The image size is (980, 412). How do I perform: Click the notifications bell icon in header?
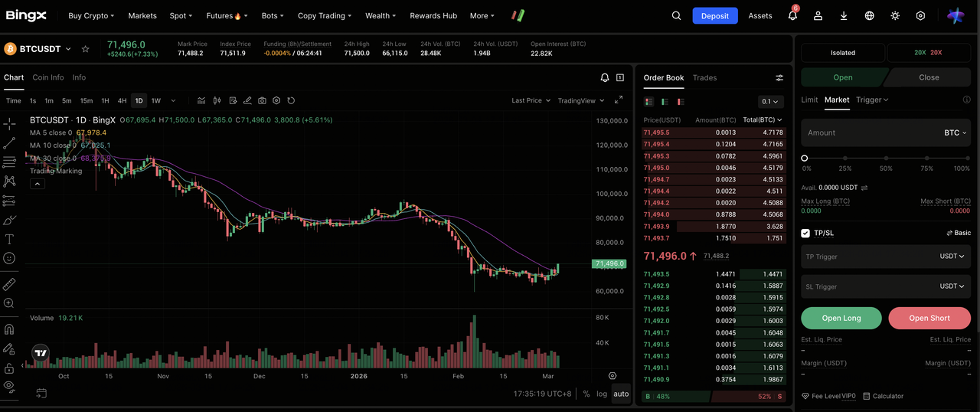pos(792,16)
